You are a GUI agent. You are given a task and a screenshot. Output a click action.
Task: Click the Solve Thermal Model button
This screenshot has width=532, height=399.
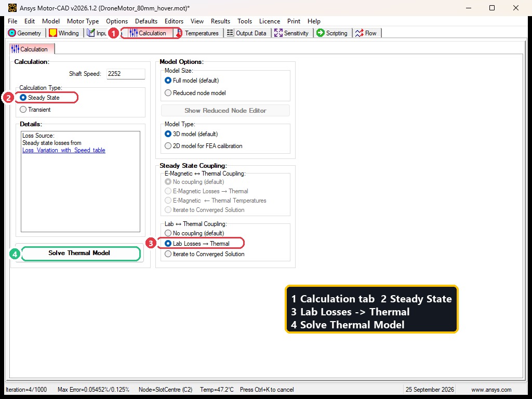click(x=79, y=253)
